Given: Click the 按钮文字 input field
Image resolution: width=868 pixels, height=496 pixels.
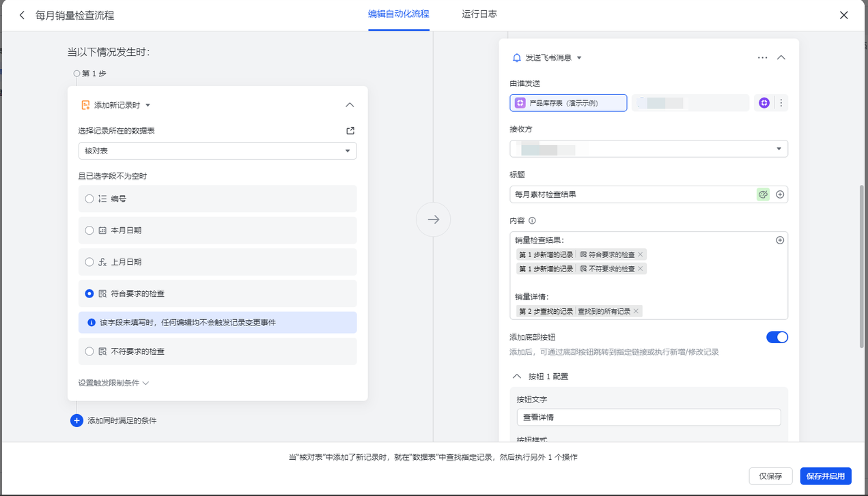Looking at the screenshot, I should (648, 418).
